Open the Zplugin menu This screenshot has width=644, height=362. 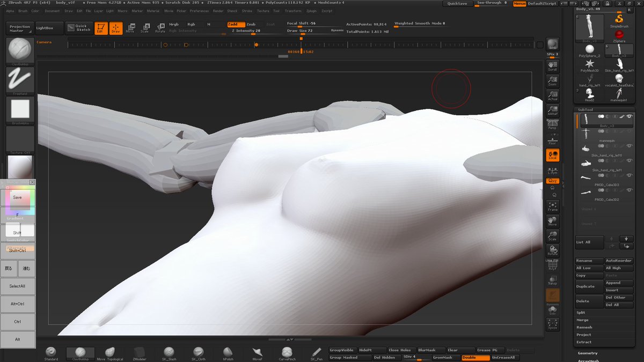pos(311,11)
